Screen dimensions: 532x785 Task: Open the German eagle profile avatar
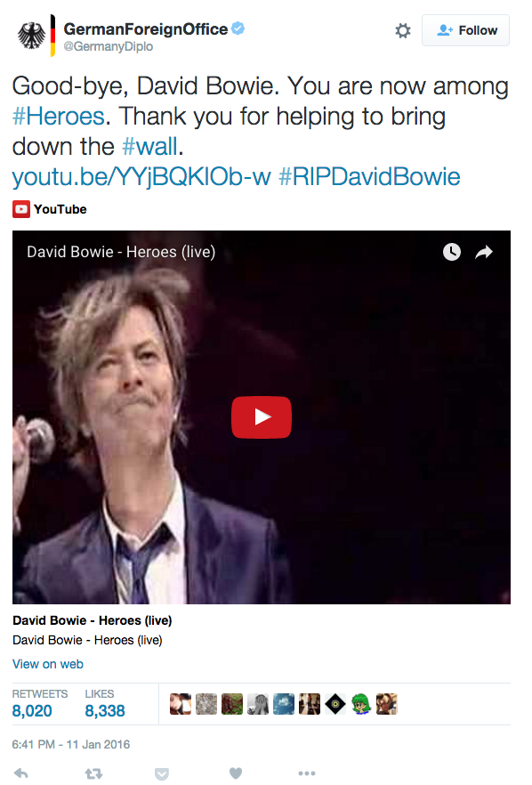(31, 36)
